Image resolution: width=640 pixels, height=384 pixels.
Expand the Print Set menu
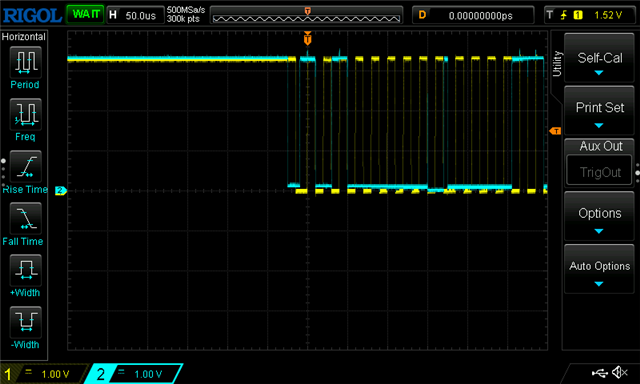[599, 111]
